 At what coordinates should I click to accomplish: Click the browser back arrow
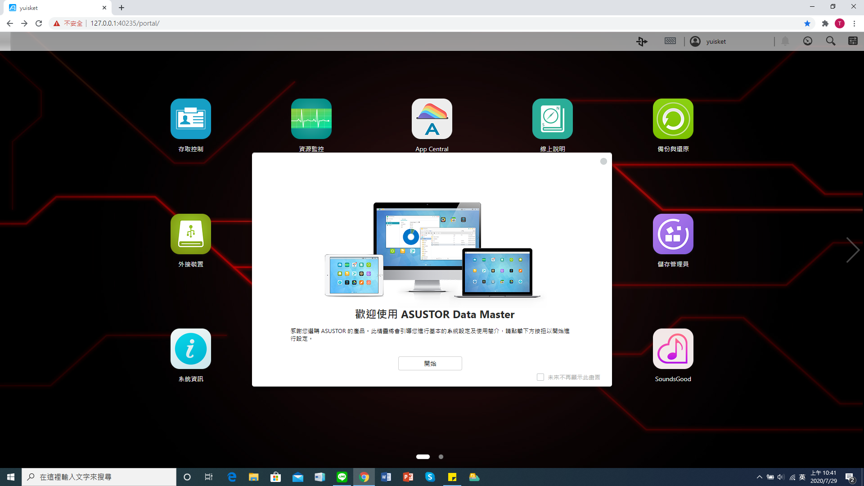pyautogui.click(x=10, y=23)
